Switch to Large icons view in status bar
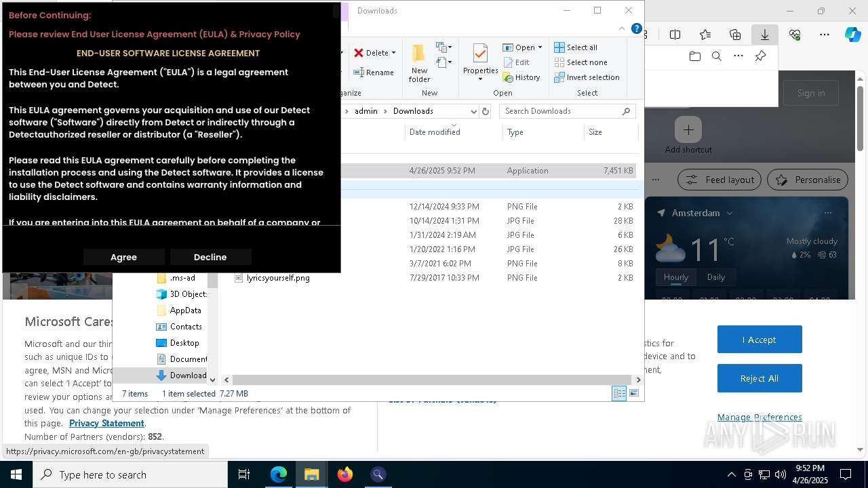Viewport: 868px width, 488px height. pos(634,393)
